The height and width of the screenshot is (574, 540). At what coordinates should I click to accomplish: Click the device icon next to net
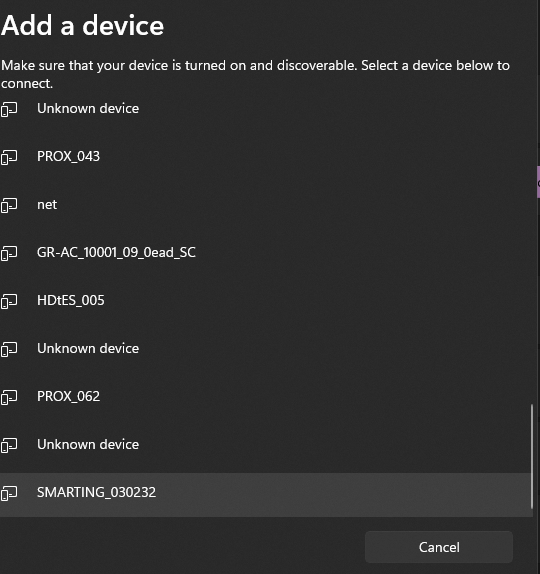click(9, 205)
